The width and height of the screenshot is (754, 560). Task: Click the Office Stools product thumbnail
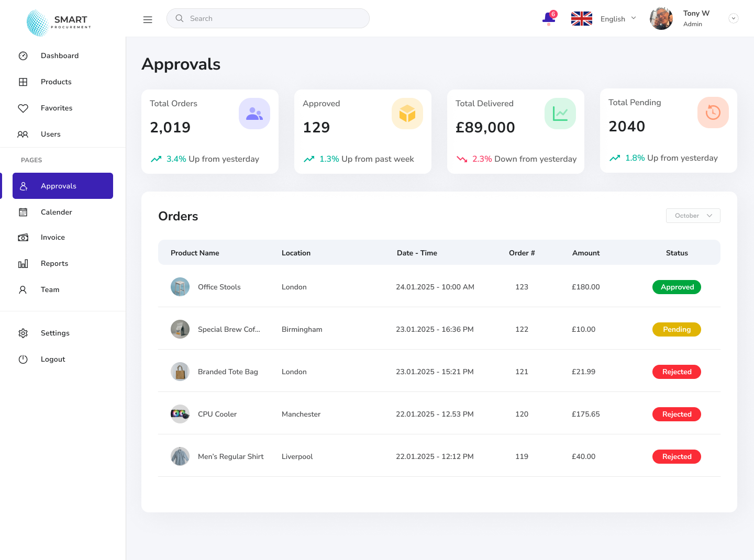click(x=180, y=287)
